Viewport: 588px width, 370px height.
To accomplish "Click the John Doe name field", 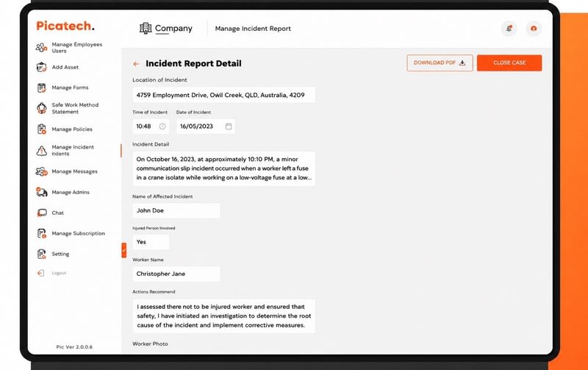I will pos(176,210).
